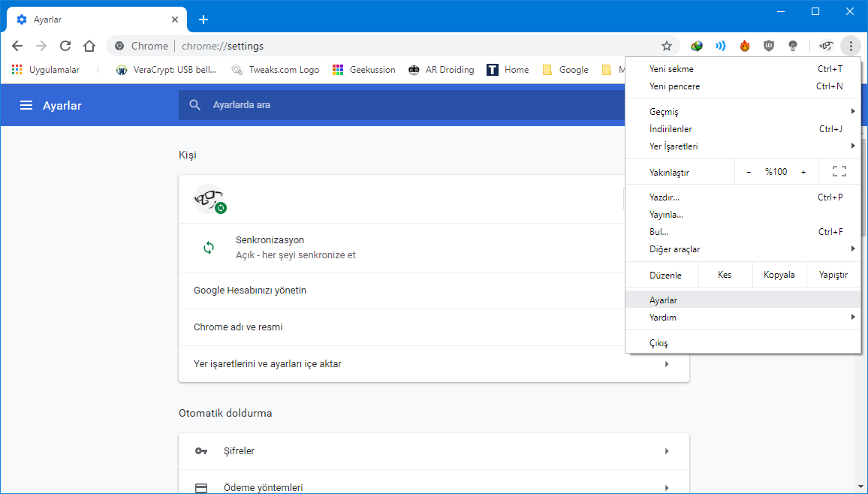Expand Yer işaretlerini ve ayarları içe aktar
This screenshot has width=868, height=494.
point(433,364)
